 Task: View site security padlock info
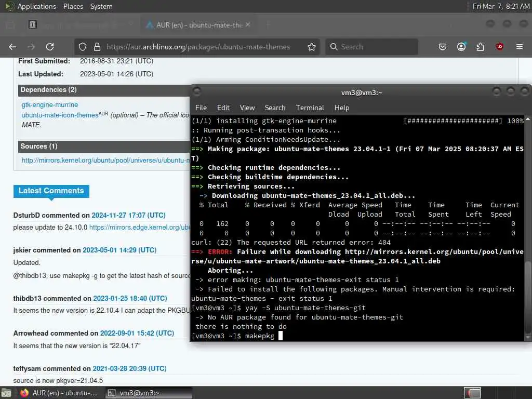click(x=97, y=47)
